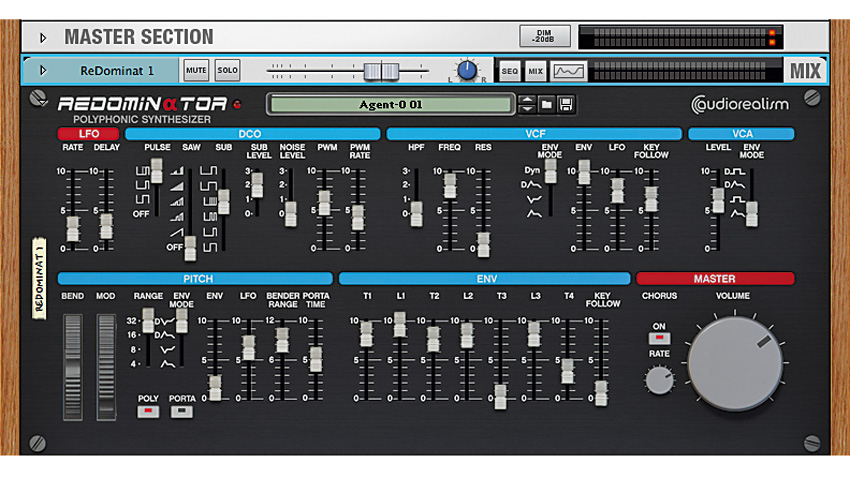This screenshot has width=850, height=478.
Task: Click the master VOLUME knob
Action: pyautogui.click(x=735, y=364)
